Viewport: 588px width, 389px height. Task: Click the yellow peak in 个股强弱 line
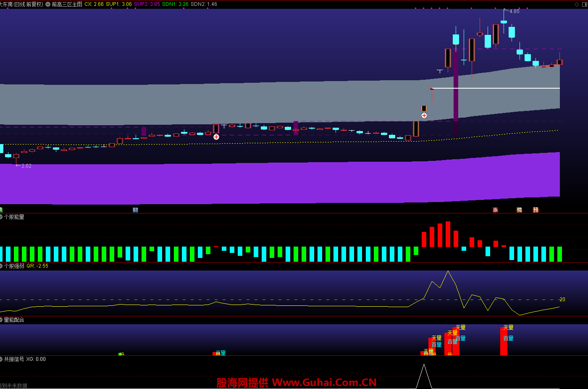(x=448, y=272)
